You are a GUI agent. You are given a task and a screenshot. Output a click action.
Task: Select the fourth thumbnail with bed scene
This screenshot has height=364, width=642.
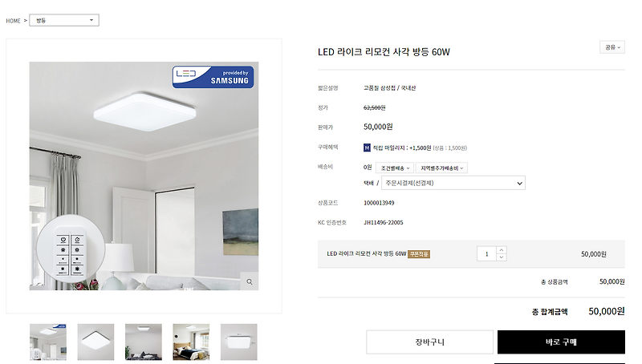(191, 342)
